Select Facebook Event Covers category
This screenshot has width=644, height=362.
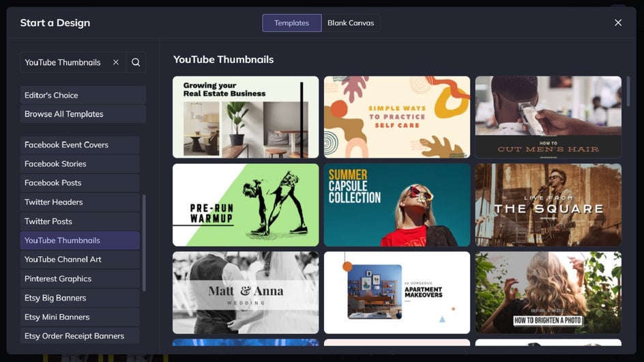coord(79,145)
